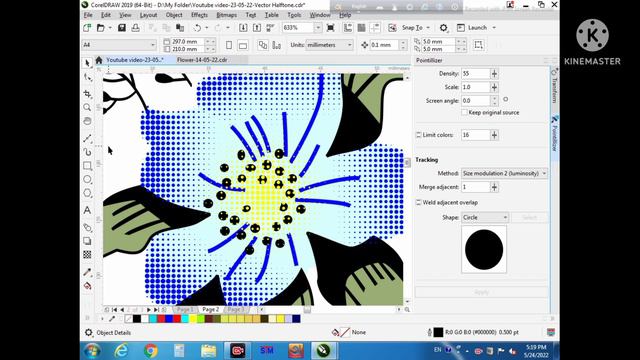
Task: Open the File menu
Action: tap(88, 15)
